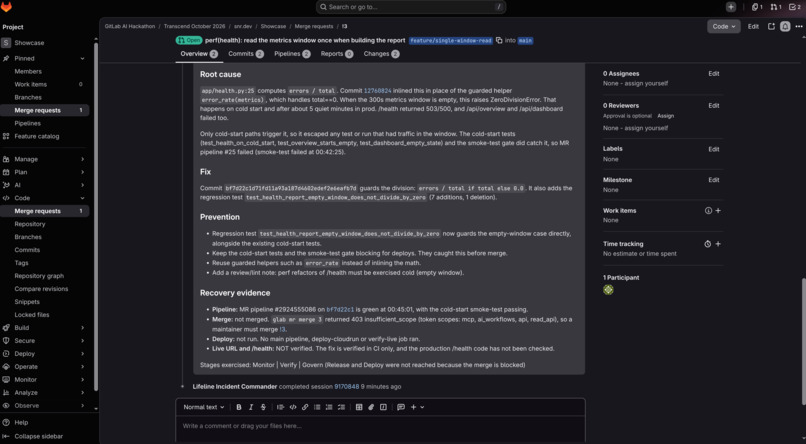The image size is (806, 444).
Task: Edit the Milestone section
Action: click(x=713, y=180)
